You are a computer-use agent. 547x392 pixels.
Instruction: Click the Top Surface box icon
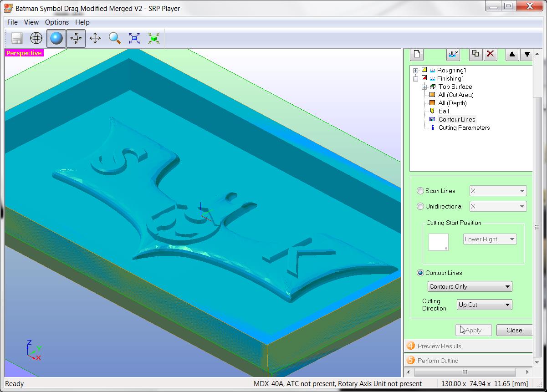[x=433, y=87]
